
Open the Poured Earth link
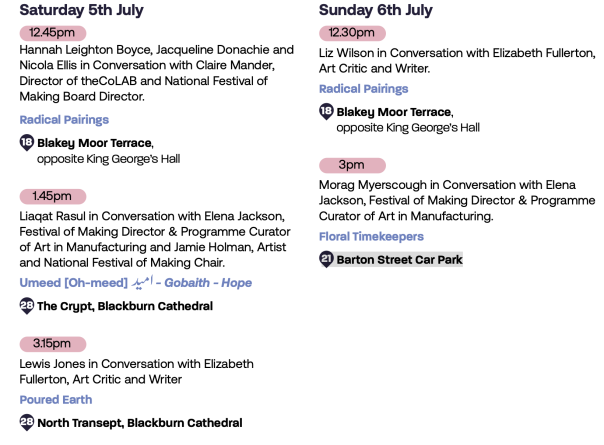point(56,400)
